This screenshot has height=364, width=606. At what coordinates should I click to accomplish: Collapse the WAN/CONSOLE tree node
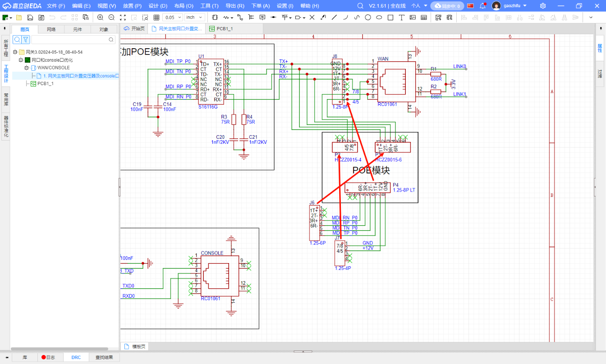pos(27,68)
